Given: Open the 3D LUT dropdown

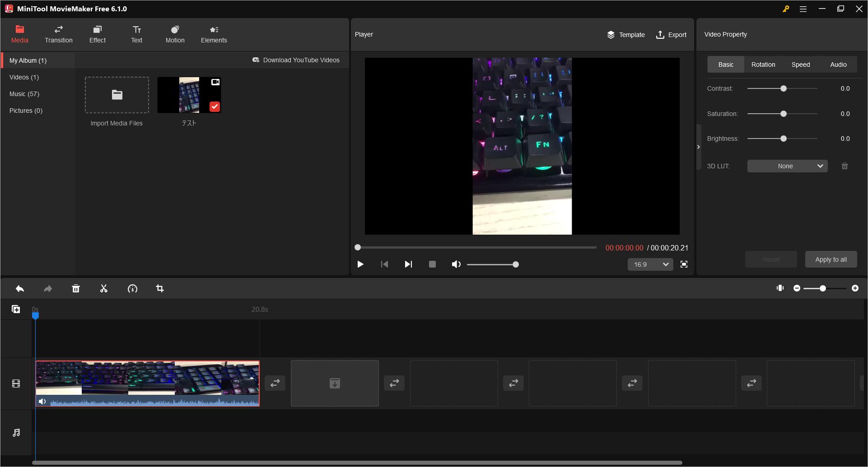Looking at the screenshot, I should pyautogui.click(x=787, y=166).
